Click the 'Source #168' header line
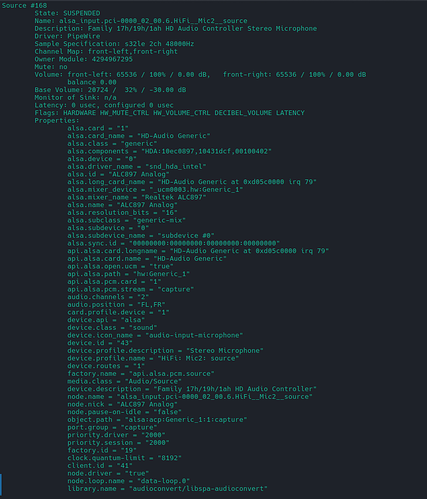This screenshot has height=499, width=427. click(24, 5)
